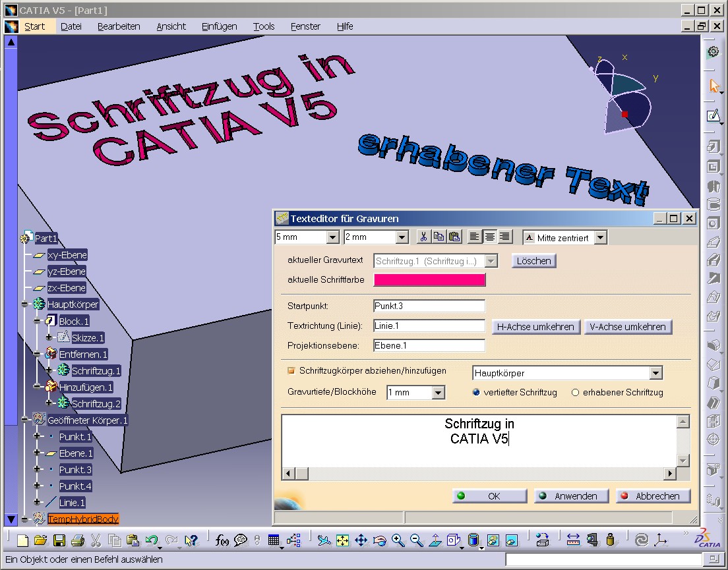Open the Formula f(x) tool
This screenshot has width=728, height=570.
coord(222,540)
